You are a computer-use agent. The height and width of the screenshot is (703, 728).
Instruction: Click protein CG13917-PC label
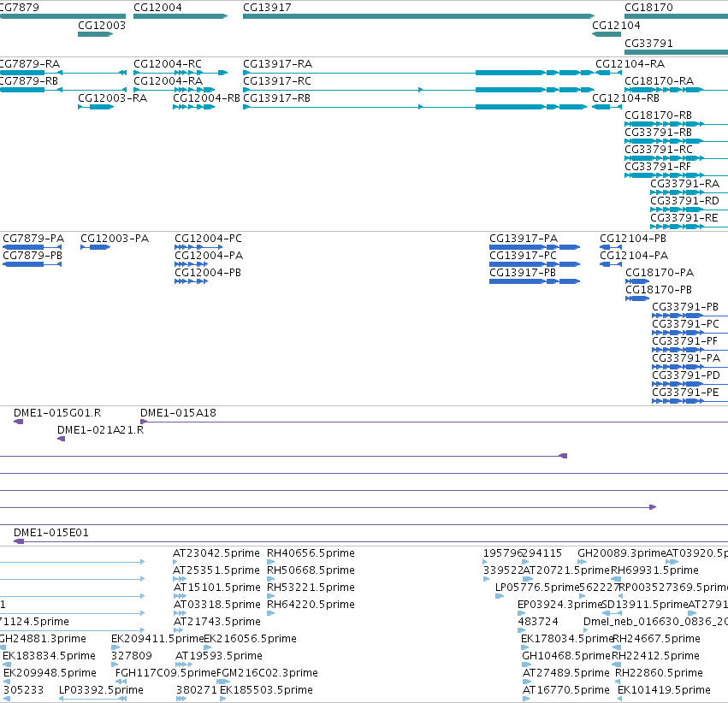[523, 257]
